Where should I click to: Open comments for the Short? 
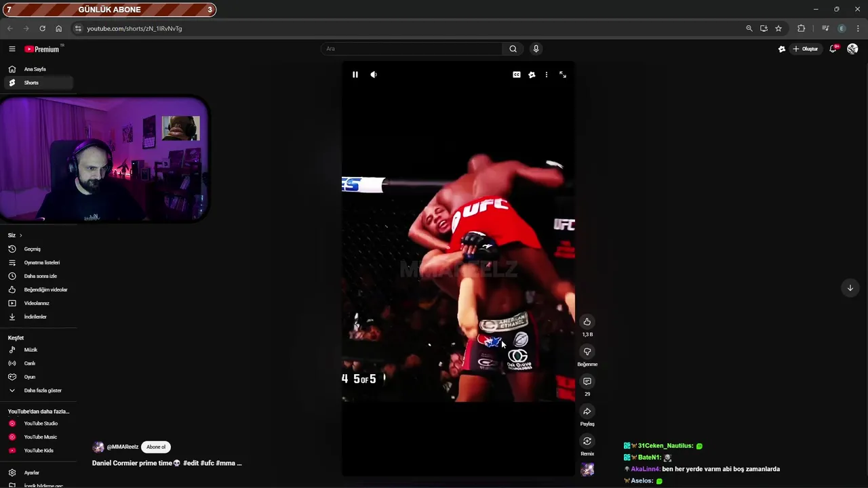pos(587,382)
